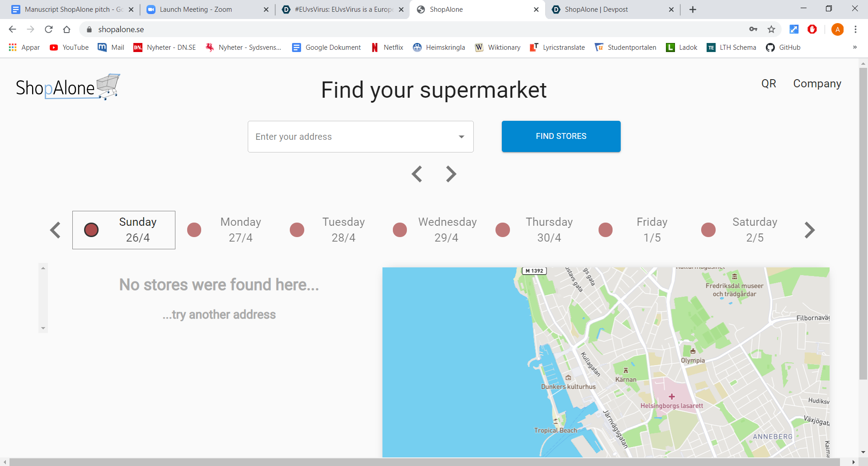Close the Manuscript ShopAlone pitch tab
Viewport: 868px width, 466px height.
coord(131,10)
